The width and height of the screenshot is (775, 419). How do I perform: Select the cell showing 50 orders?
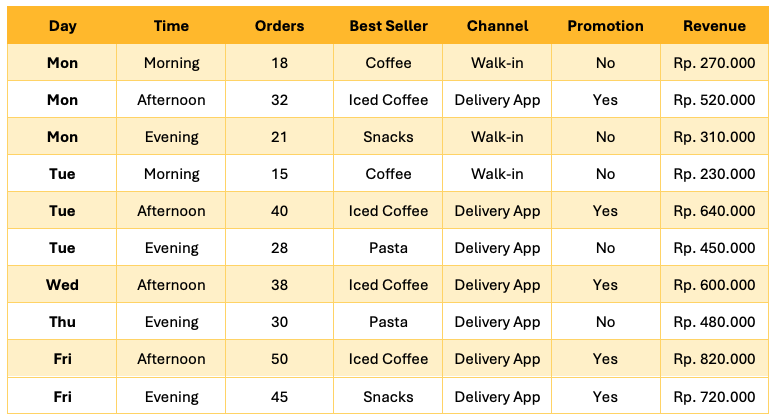tap(279, 359)
